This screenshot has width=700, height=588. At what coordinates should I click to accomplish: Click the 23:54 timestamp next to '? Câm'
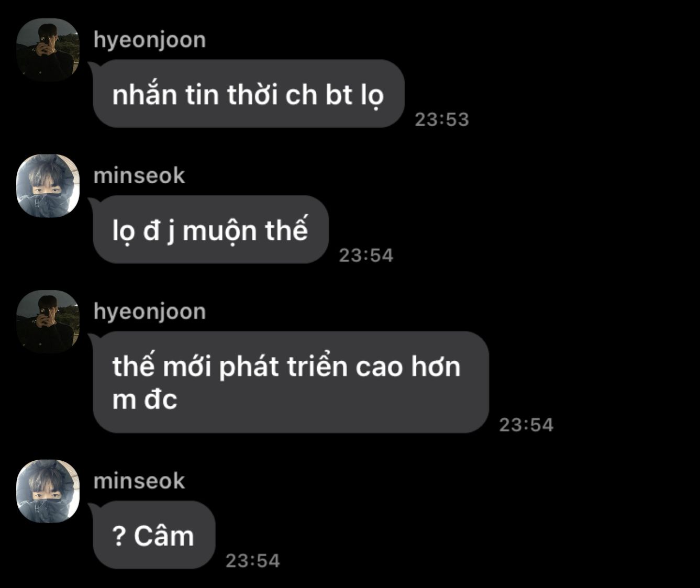coord(253,561)
